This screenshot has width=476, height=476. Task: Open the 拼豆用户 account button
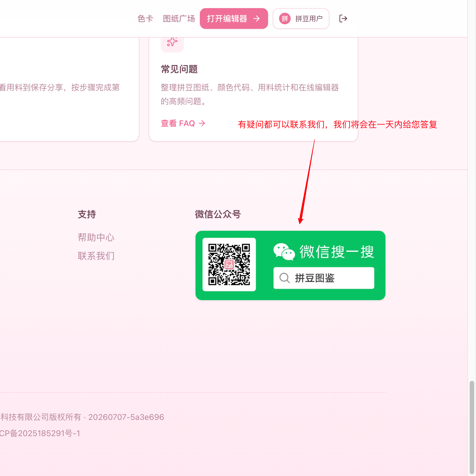click(301, 19)
